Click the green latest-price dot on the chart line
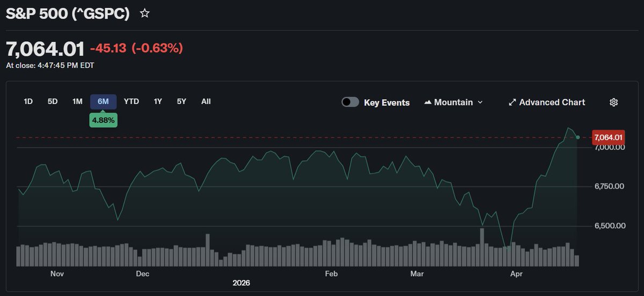 pos(577,138)
